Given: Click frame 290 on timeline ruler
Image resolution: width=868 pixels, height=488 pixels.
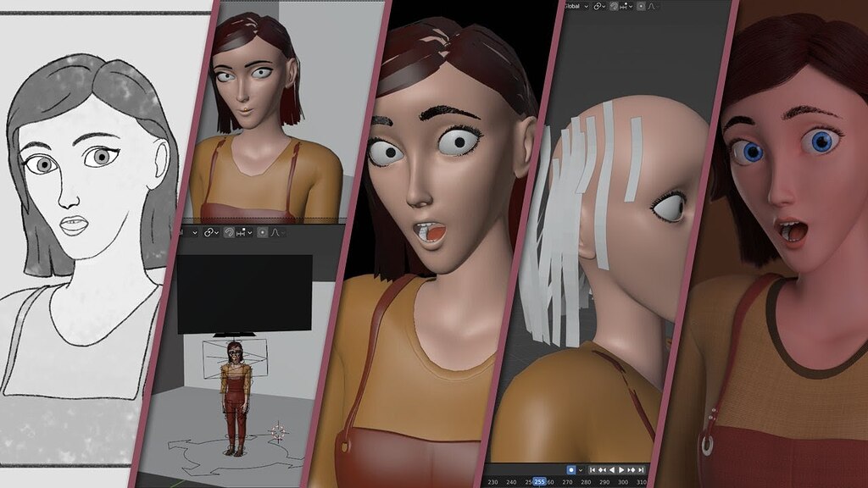Looking at the screenshot, I should pos(604,482).
